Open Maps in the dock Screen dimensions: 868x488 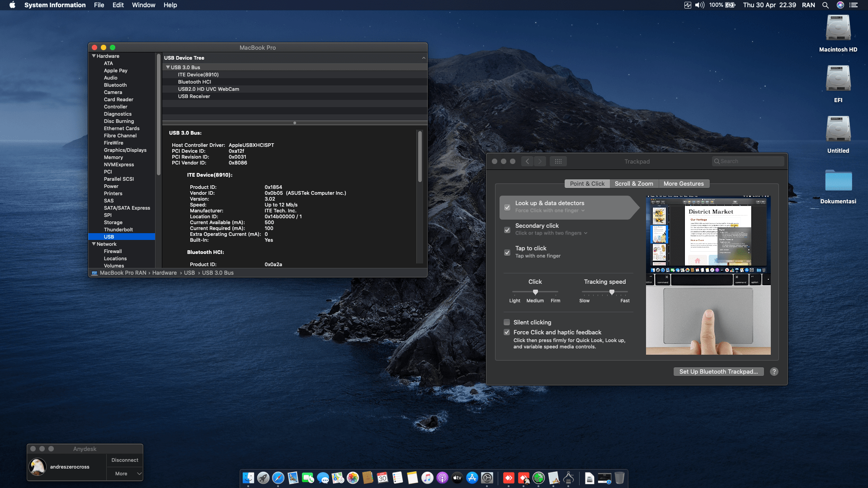[338, 478]
